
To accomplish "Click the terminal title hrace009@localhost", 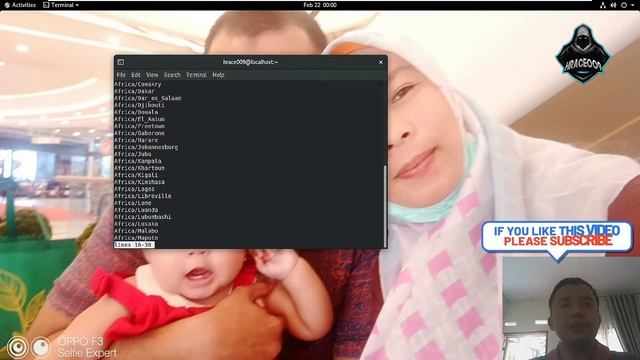I will 250,62.
